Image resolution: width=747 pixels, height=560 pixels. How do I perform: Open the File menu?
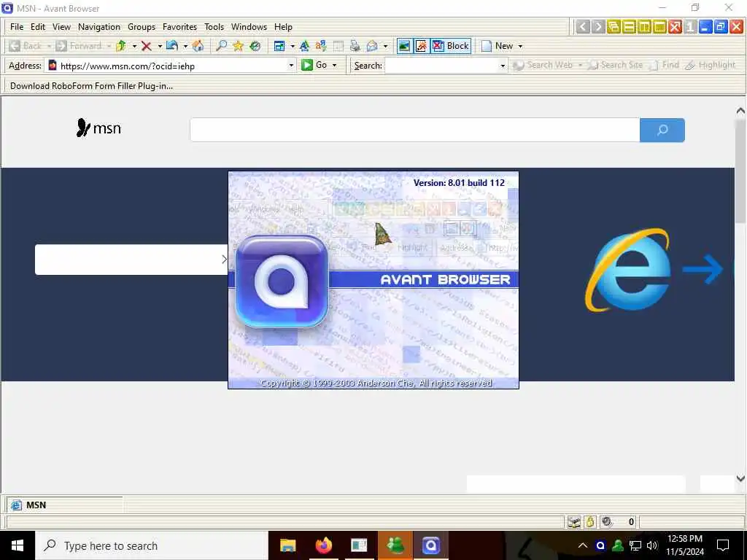[17, 27]
